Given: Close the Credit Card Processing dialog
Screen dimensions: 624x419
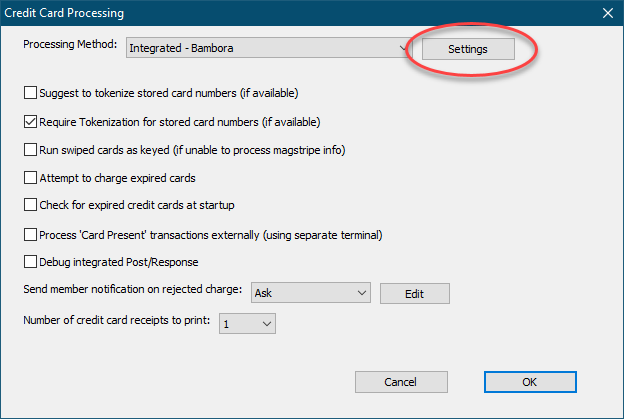Looking at the screenshot, I should 606,13.
